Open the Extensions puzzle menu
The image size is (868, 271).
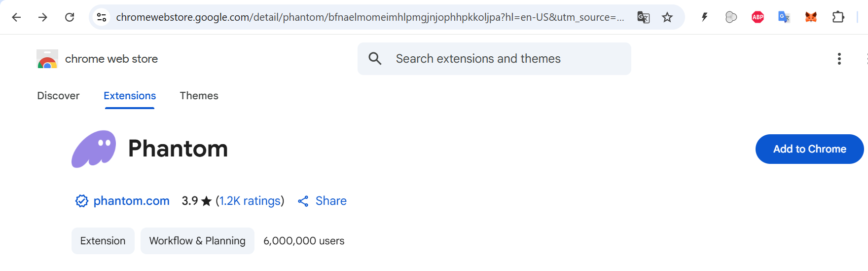pos(838,17)
